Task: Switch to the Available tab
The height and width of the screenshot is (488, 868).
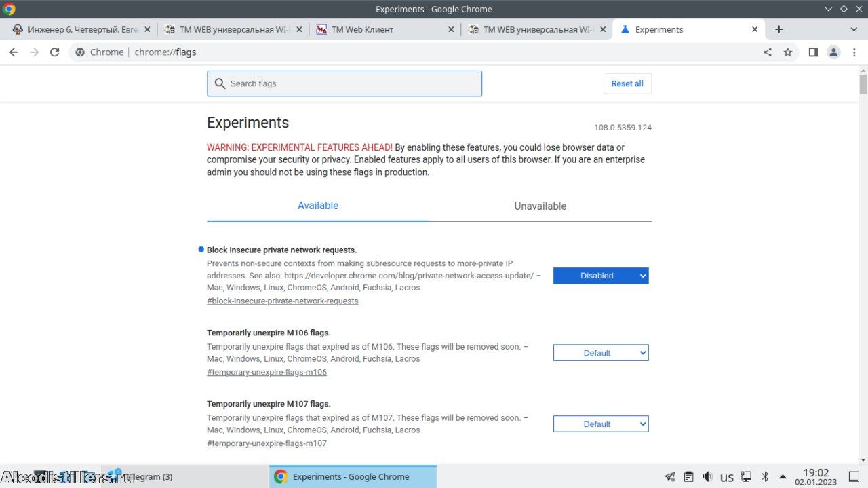Action: pyautogui.click(x=318, y=206)
